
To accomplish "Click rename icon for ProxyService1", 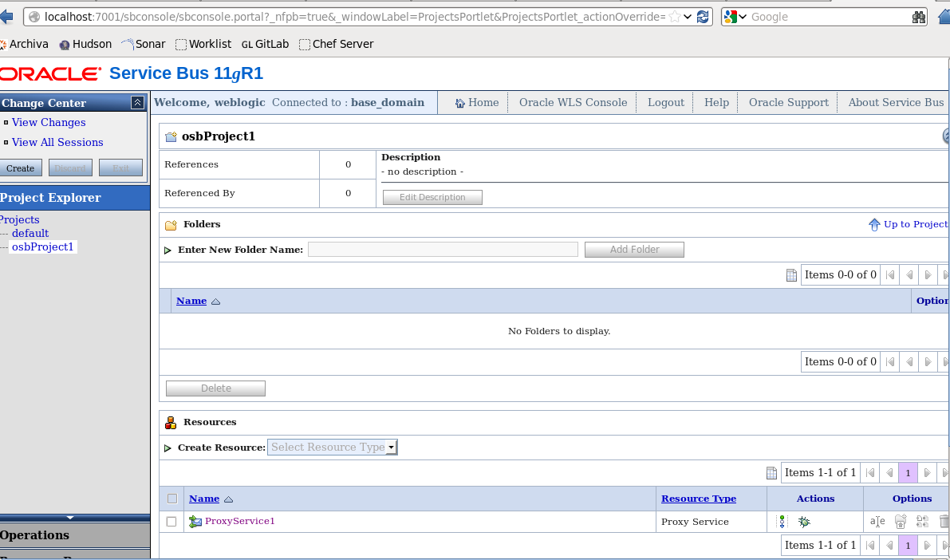I will (877, 522).
